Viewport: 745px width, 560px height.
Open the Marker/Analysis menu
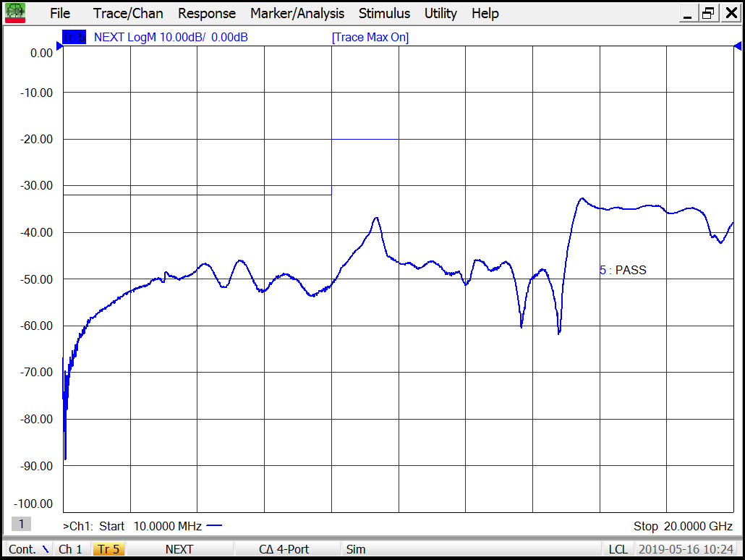[x=297, y=13]
